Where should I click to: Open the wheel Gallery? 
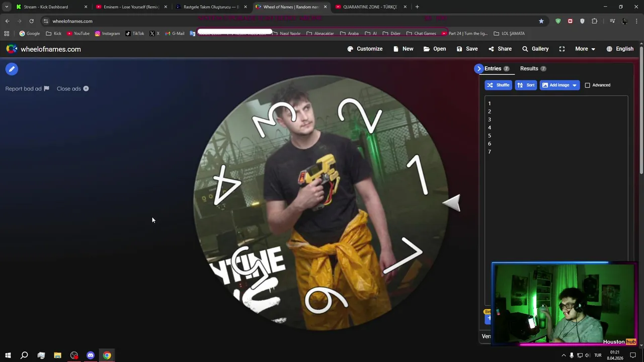click(535, 49)
